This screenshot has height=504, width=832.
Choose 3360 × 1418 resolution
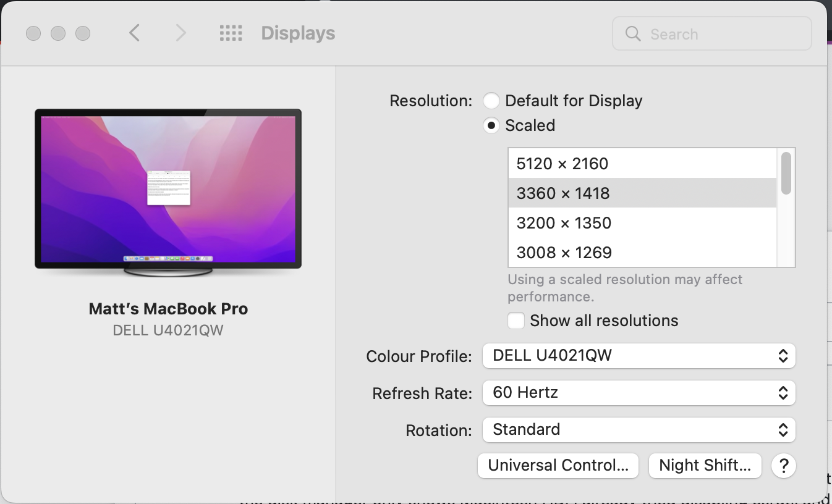(x=642, y=193)
